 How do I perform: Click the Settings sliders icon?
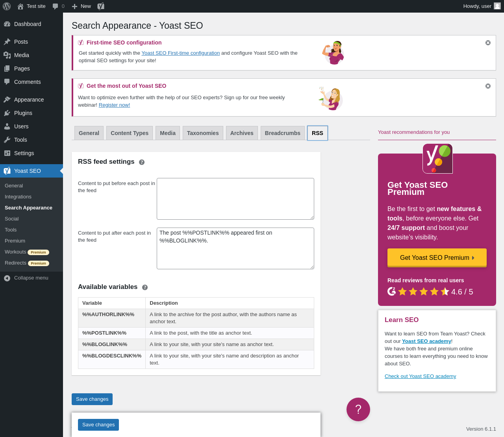pos(7,153)
